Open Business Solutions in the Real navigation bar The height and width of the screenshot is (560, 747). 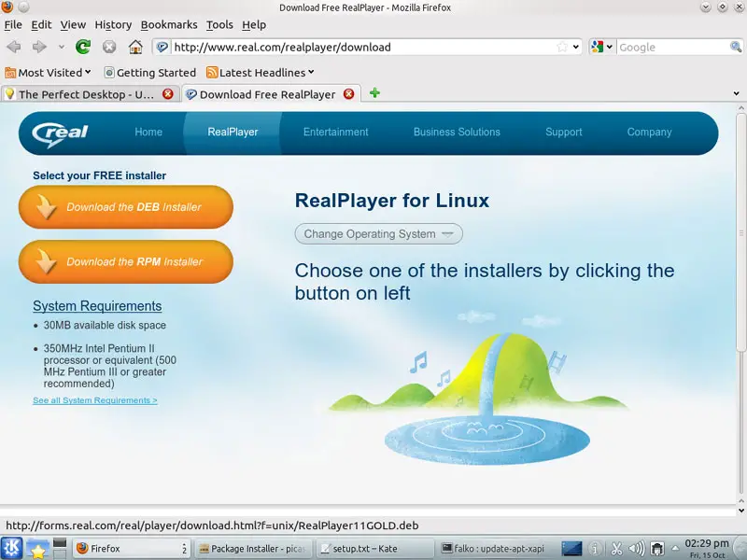(457, 132)
